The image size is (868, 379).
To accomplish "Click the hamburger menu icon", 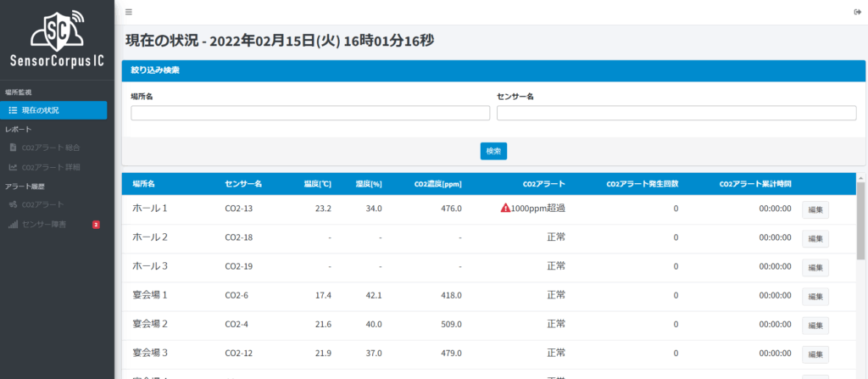I will (x=128, y=12).
